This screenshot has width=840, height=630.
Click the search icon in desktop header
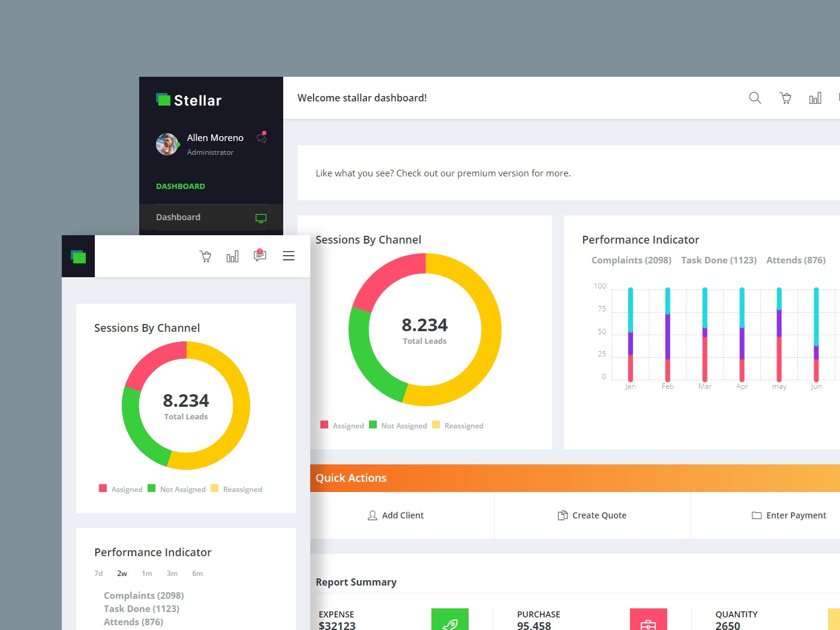[755, 98]
